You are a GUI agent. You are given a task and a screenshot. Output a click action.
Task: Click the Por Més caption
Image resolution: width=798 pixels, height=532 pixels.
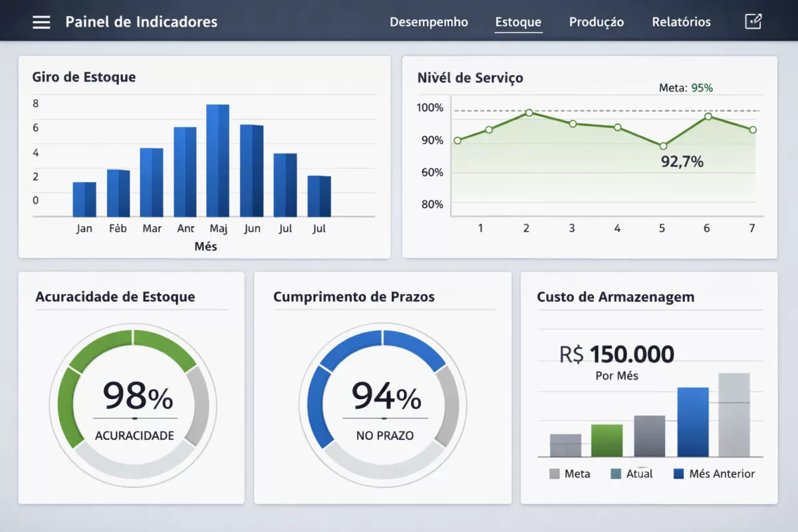pyautogui.click(x=616, y=376)
